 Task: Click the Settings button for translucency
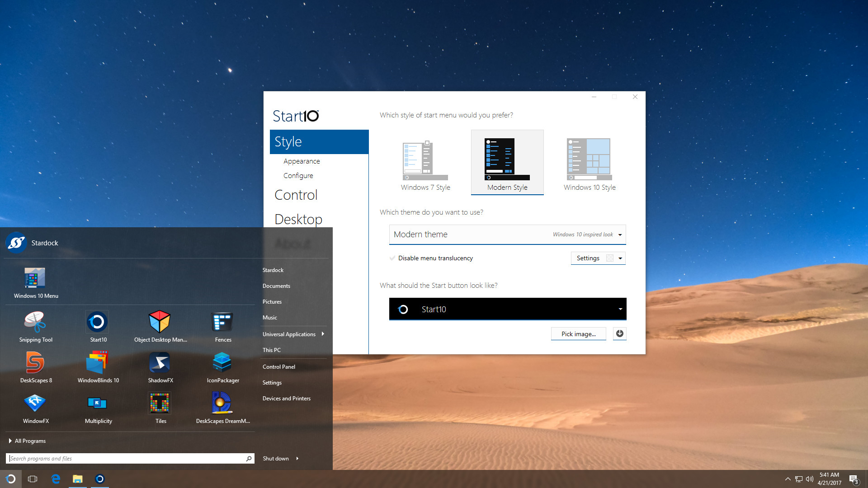click(588, 258)
